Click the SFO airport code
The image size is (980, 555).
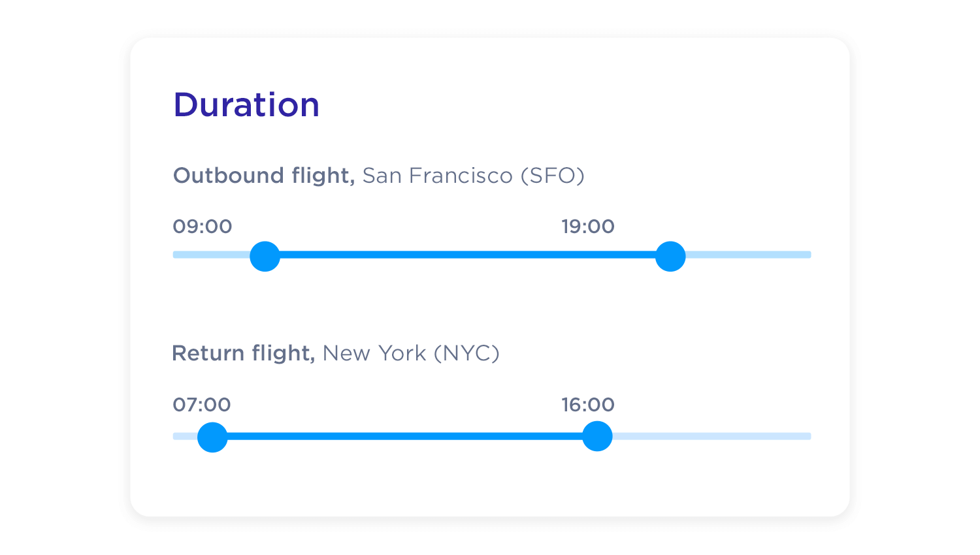[552, 176]
